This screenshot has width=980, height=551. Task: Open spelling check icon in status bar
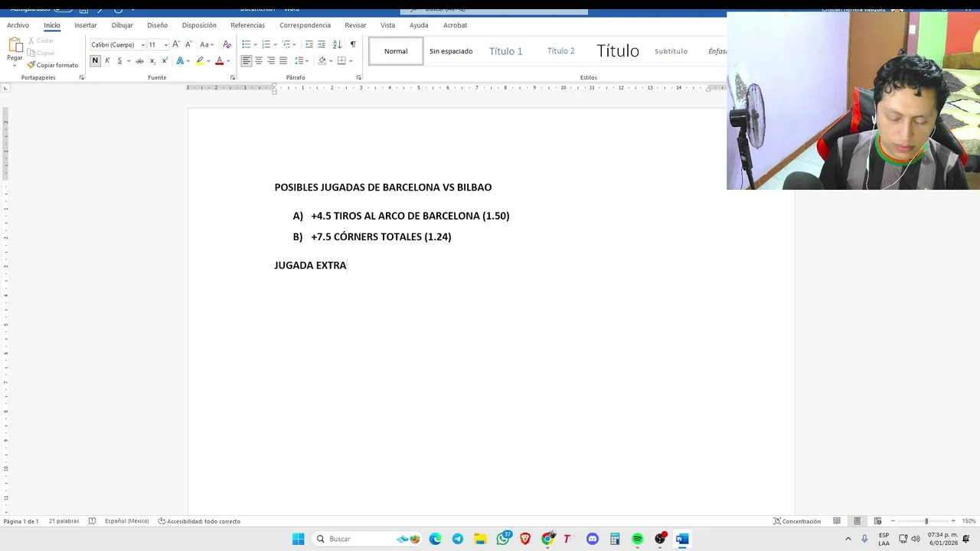92,521
